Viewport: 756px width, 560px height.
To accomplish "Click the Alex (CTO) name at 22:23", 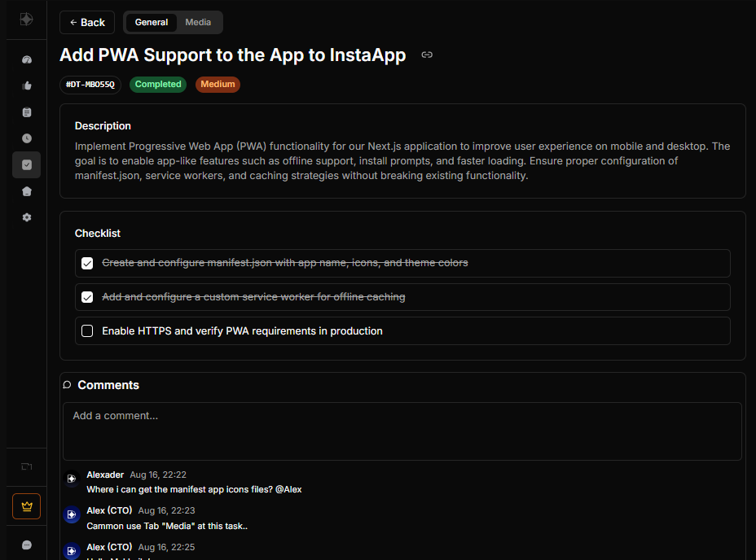I will 109,510.
